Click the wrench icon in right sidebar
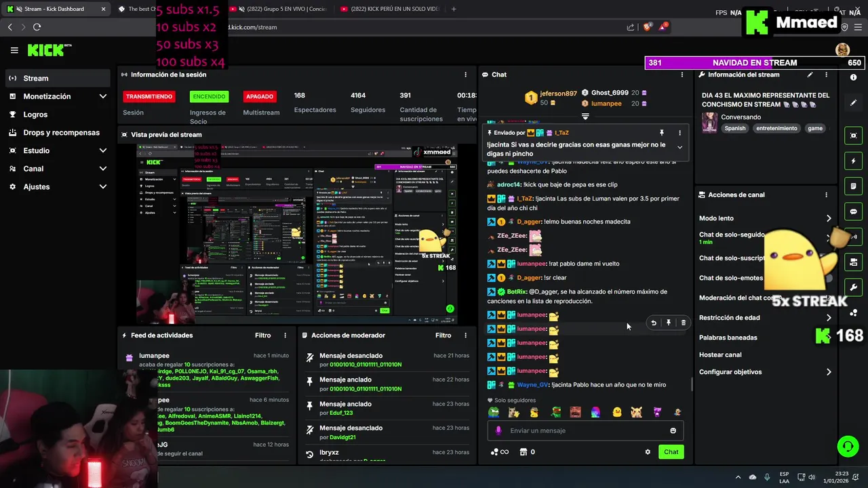 pyautogui.click(x=853, y=287)
